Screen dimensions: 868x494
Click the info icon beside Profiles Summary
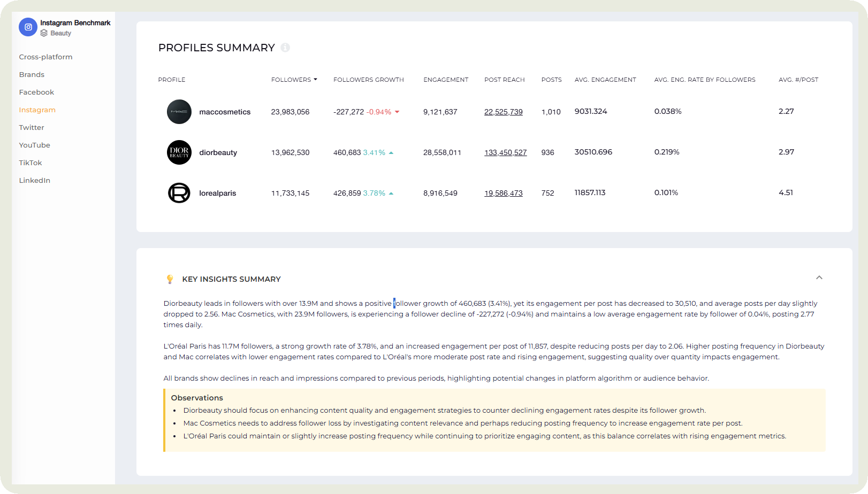coord(285,48)
